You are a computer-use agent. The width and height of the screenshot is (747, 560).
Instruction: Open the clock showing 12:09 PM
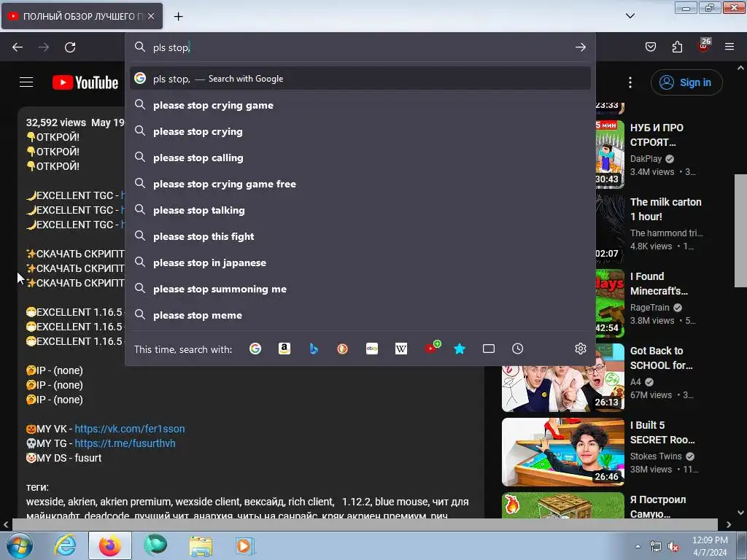coord(710,546)
